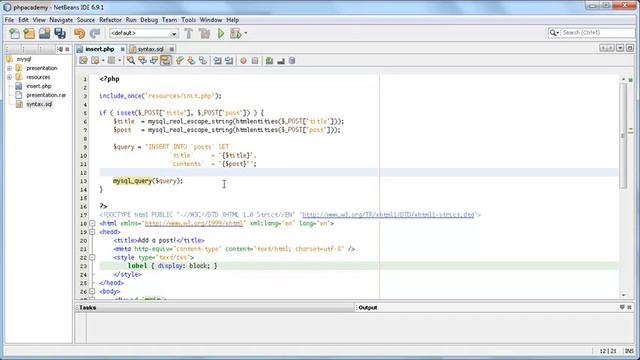
Task: Select presentation.rar in the project tree
Action: 46,95
